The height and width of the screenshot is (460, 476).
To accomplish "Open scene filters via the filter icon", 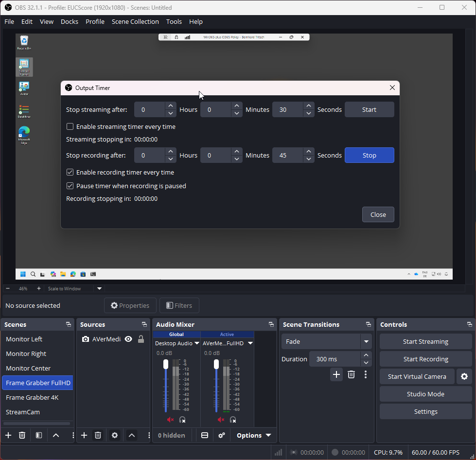I will tap(38, 435).
